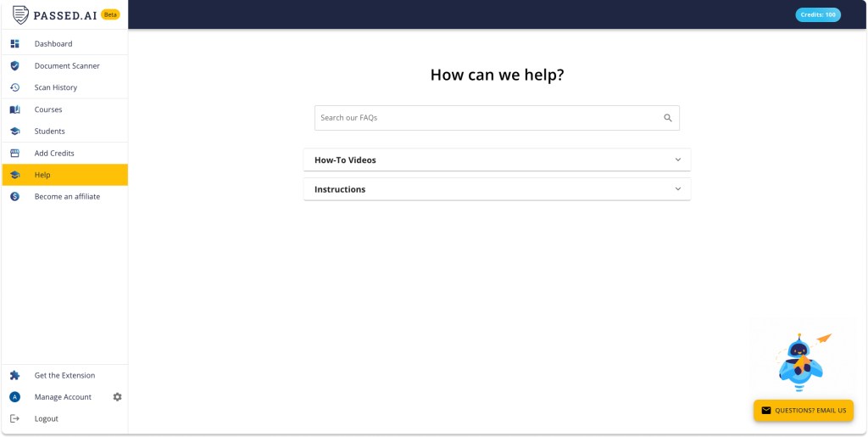
Task: Click the Credits: 100 badge
Action: pyautogui.click(x=818, y=15)
